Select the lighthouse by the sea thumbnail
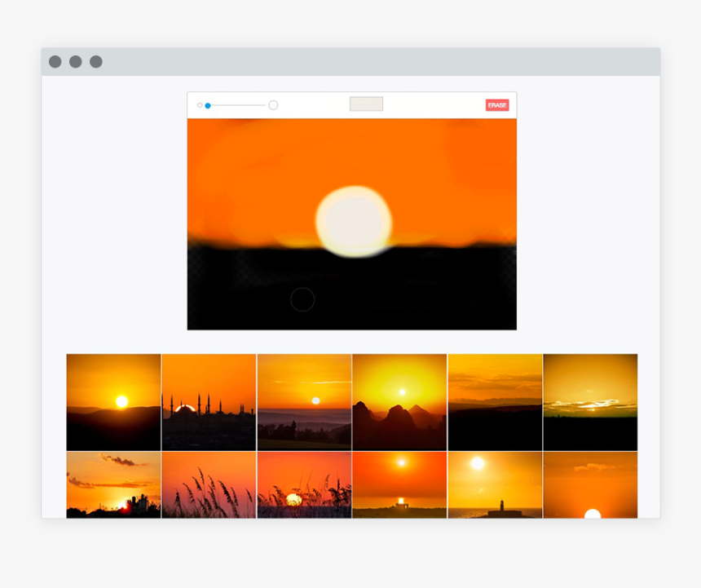The height and width of the screenshot is (588, 701). point(495,484)
